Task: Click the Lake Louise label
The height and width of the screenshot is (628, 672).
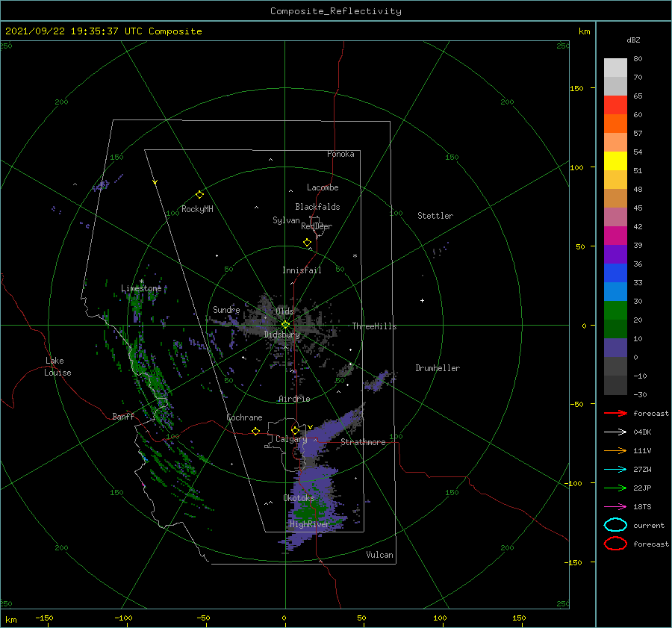Action: point(57,367)
